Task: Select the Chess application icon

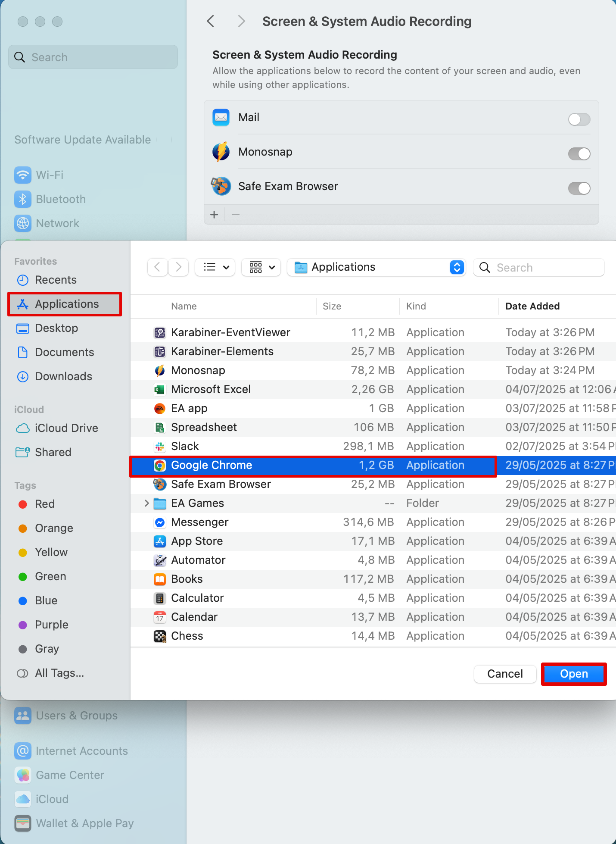Action: click(x=160, y=636)
